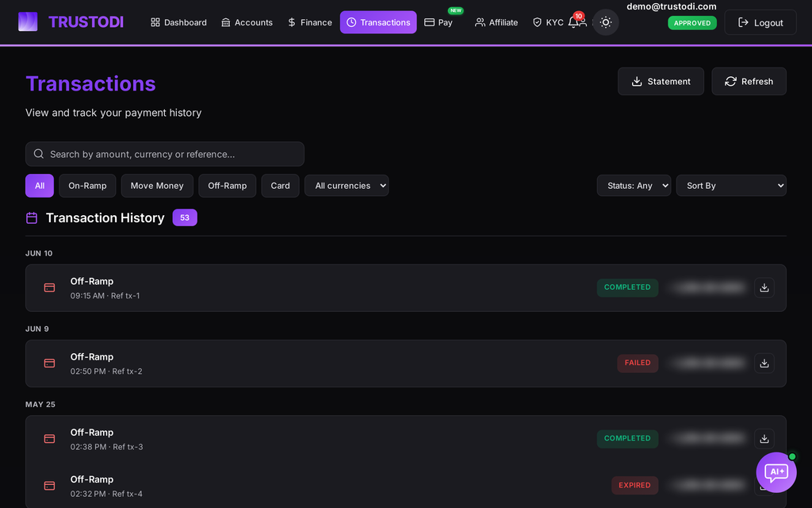The image size is (812, 508).
Task: Click "02:32 PM · Ref tx-4" text
Action: click(106, 494)
